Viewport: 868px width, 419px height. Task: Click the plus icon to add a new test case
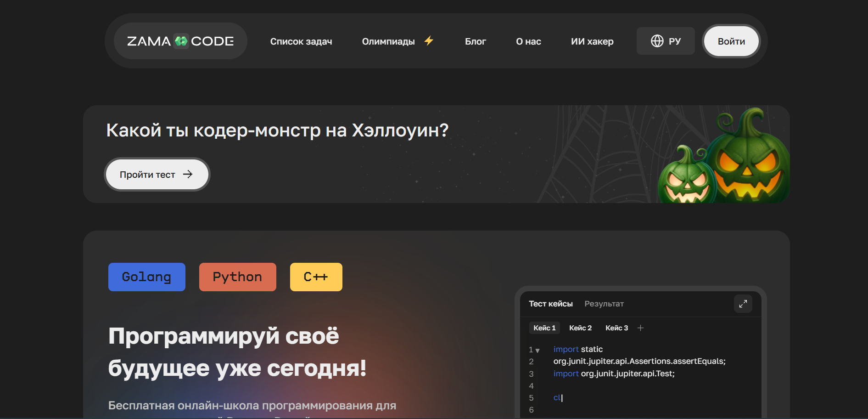(641, 328)
